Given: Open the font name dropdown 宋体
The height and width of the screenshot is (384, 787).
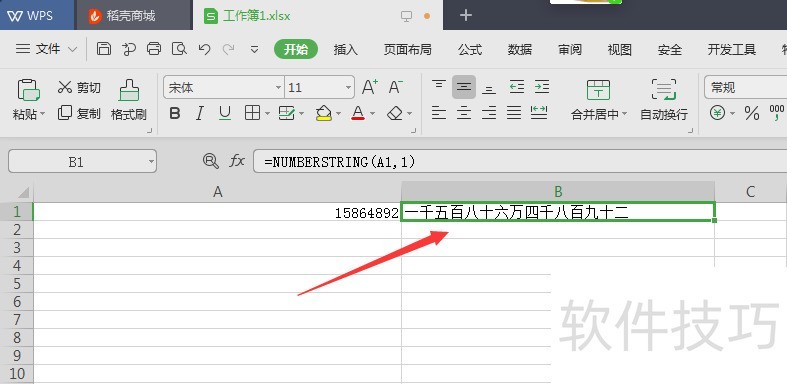Looking at the screenshot, I should pos(279,88).
